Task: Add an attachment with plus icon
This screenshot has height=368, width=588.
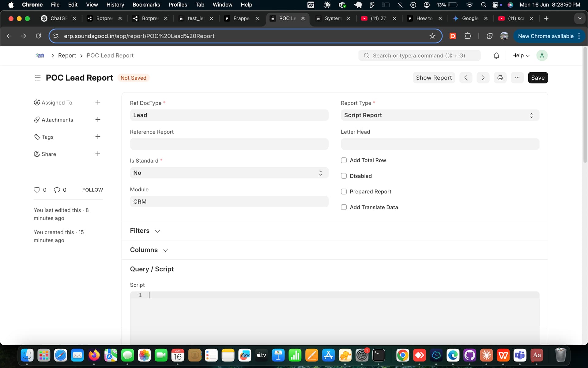Action: pos(98,120)
